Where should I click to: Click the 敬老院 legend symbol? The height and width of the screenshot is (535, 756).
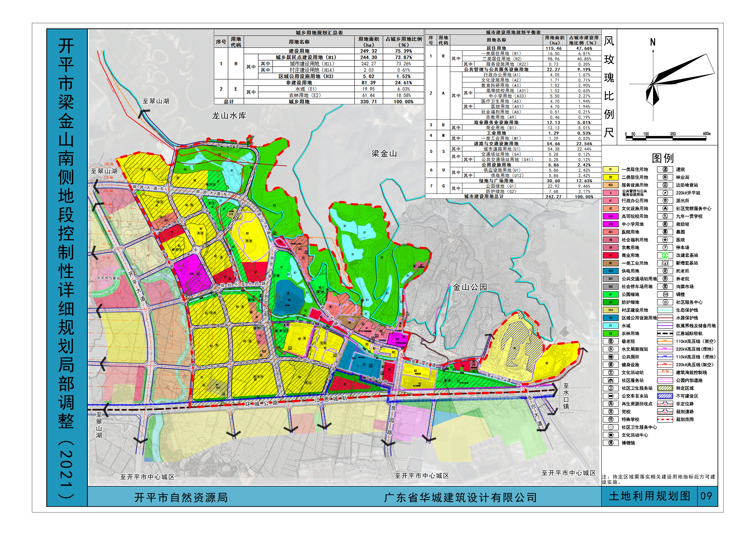[611, 341]
